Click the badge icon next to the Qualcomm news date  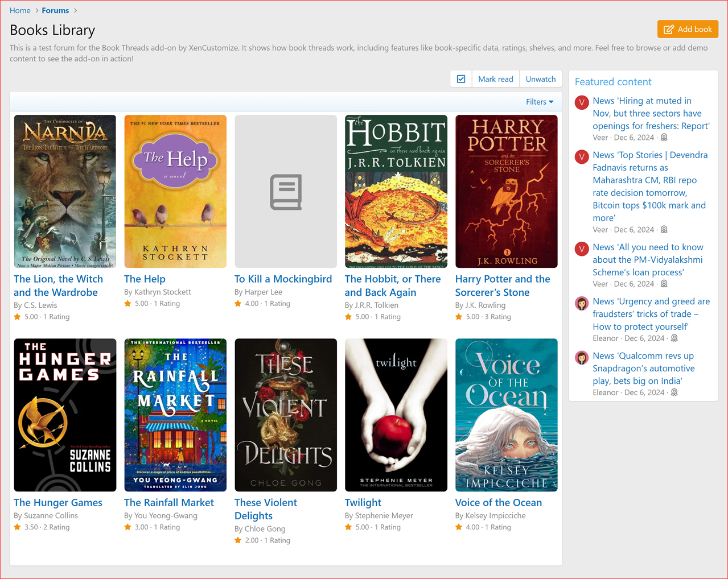674,392
